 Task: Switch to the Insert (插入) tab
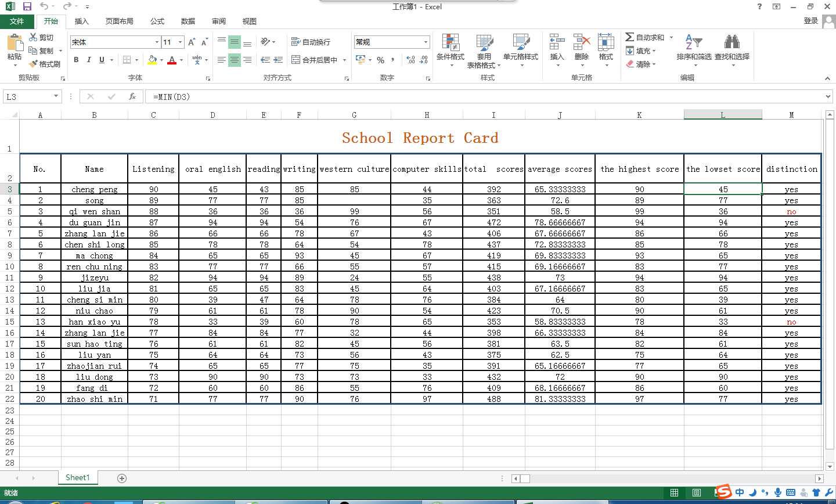pos(82,21)
